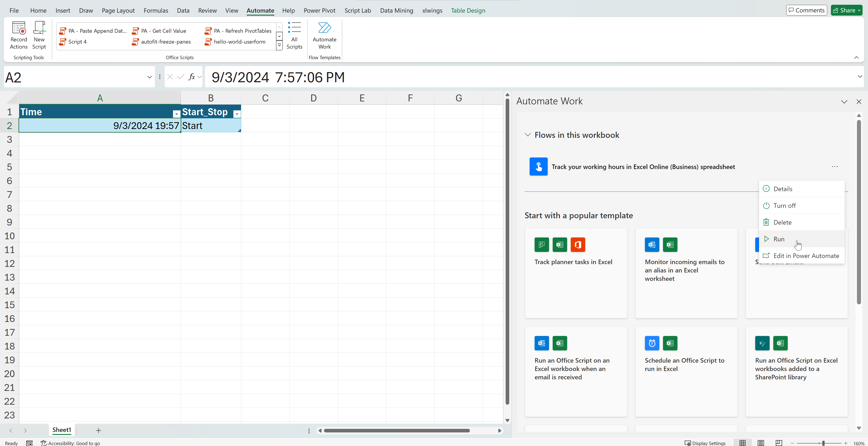Image resolution: width=868 pixels, height=446 pixels.
Task: Collapse the Flows in this workbook section
Action: tap(527, 135)
